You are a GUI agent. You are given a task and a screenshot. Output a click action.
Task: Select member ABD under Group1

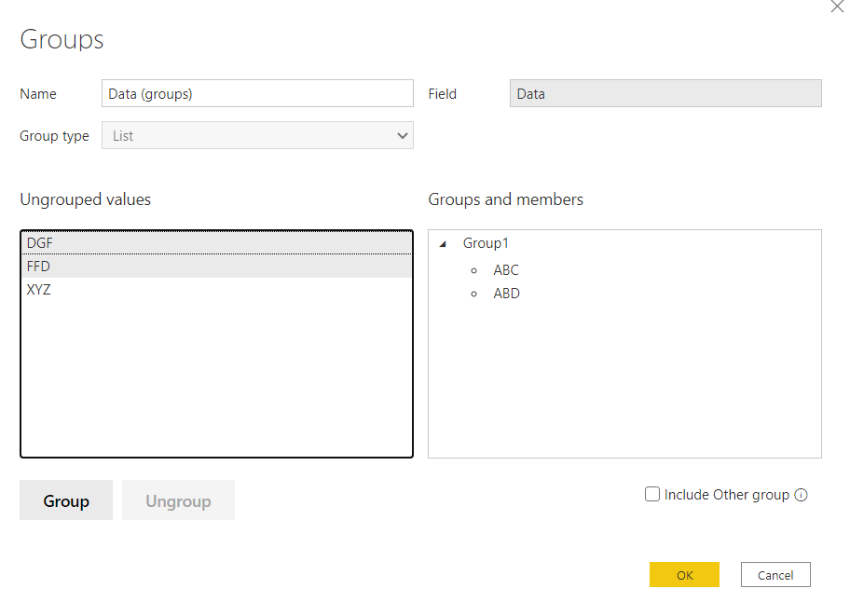(x=506, y=294)
